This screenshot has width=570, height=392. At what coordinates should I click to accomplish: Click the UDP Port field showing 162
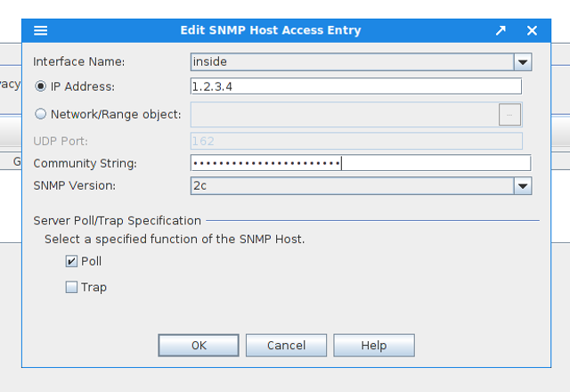[356, 141]
